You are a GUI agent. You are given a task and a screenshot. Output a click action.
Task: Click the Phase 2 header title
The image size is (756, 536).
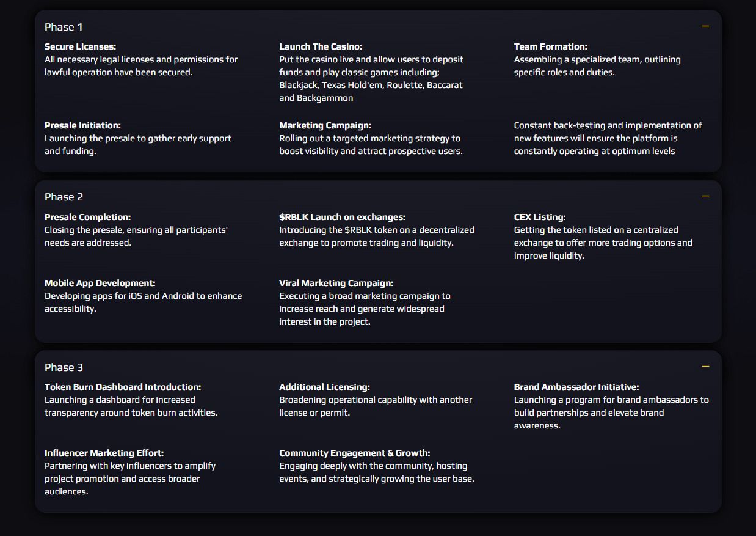click(64, 197)
